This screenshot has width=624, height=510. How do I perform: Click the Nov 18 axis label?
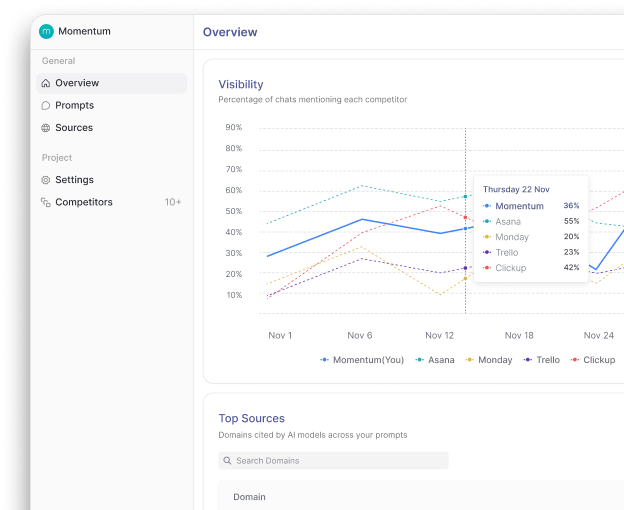[x=519, y=335]
